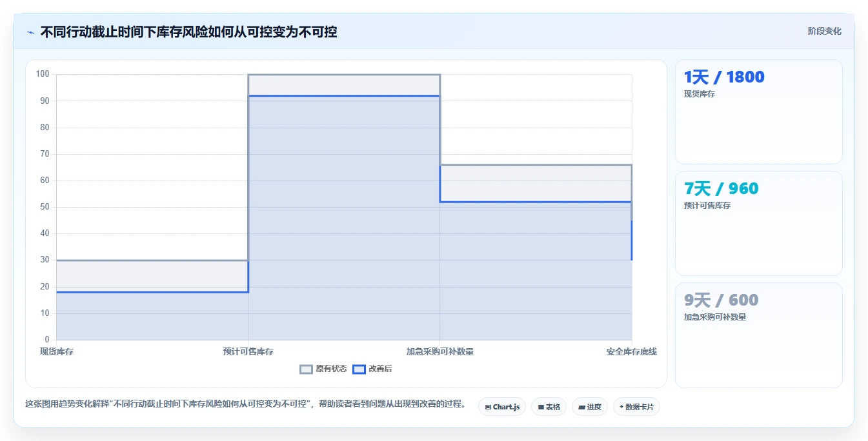Viewport: 868px width, 441px height.
Task: Open the 9天 / 600 加急采购可补数量 card
Action: tap(758, 335)
